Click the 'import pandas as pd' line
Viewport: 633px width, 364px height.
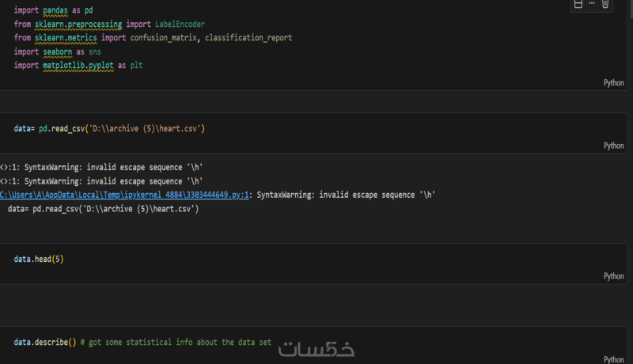pos(55,10)
